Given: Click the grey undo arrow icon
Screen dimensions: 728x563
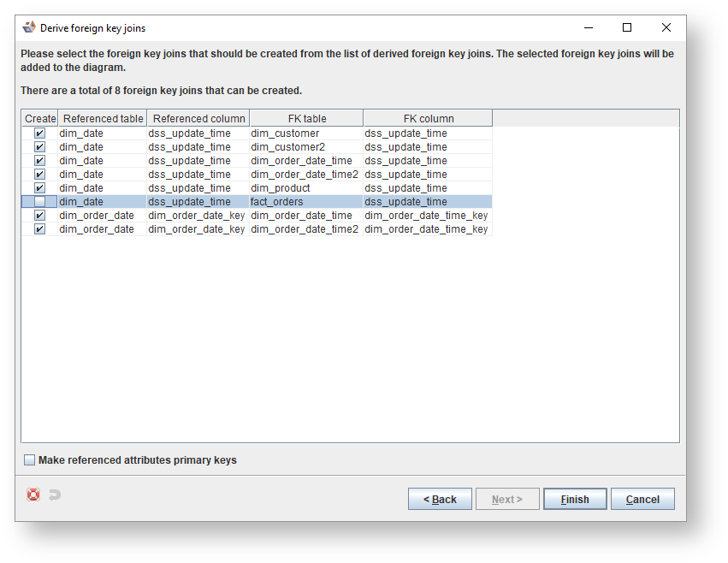Looking at the screenshot, I should tap(55, 495).
